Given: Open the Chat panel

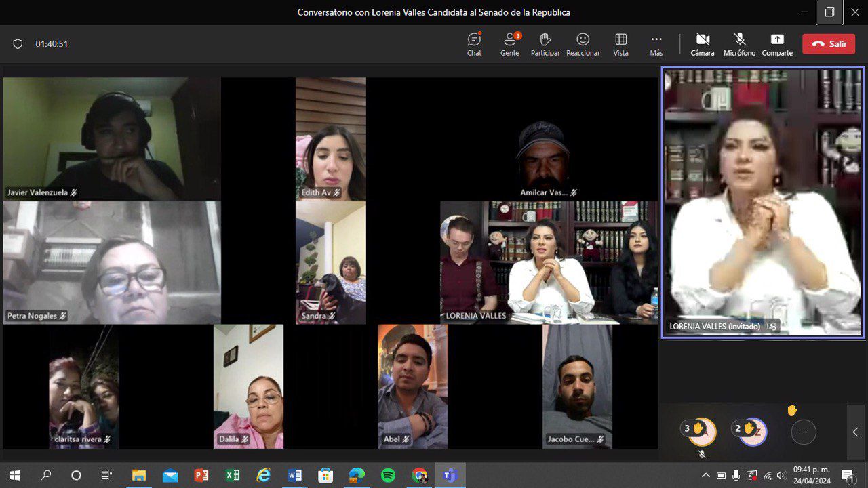Looking at the screenshot, I should pyautogui.click(x=474, y=43).
